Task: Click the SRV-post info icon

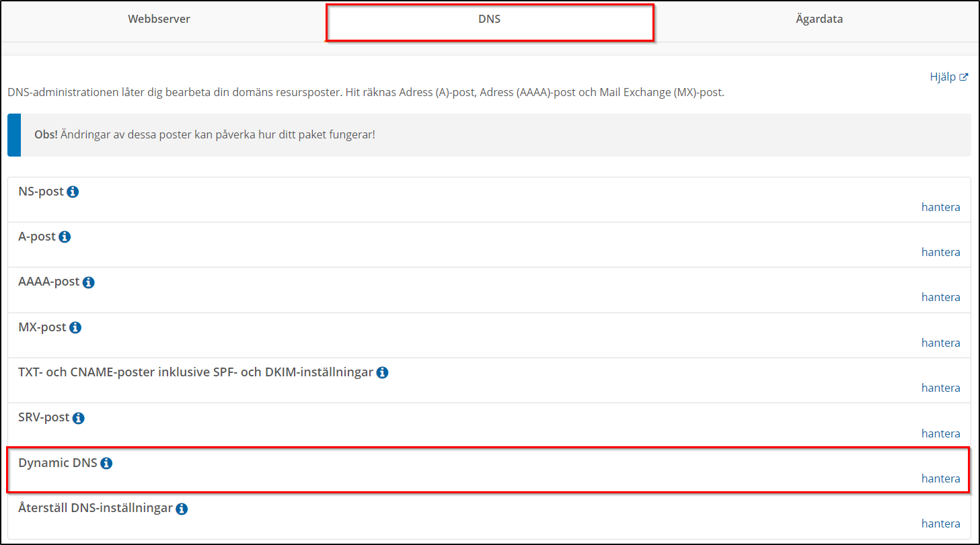Action: click(78, 418)
